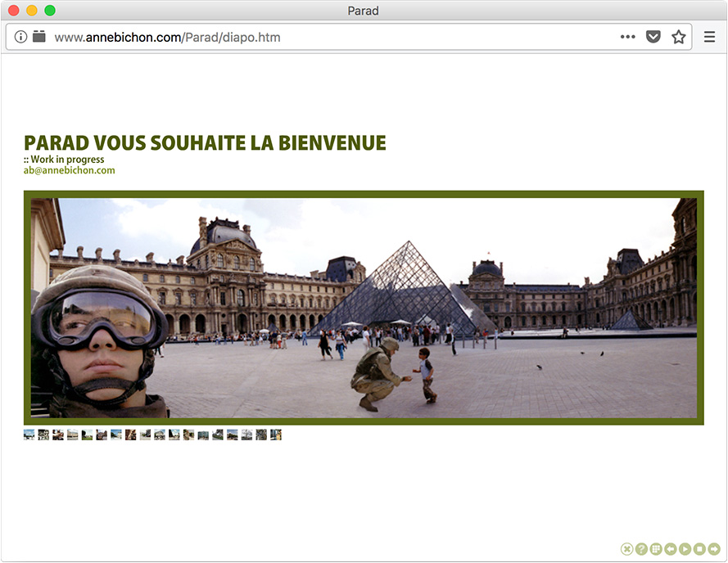The height and width of the screenshot is (563, 728).
Task: Advance to next slide with right arrow
Action: (714, 549)
